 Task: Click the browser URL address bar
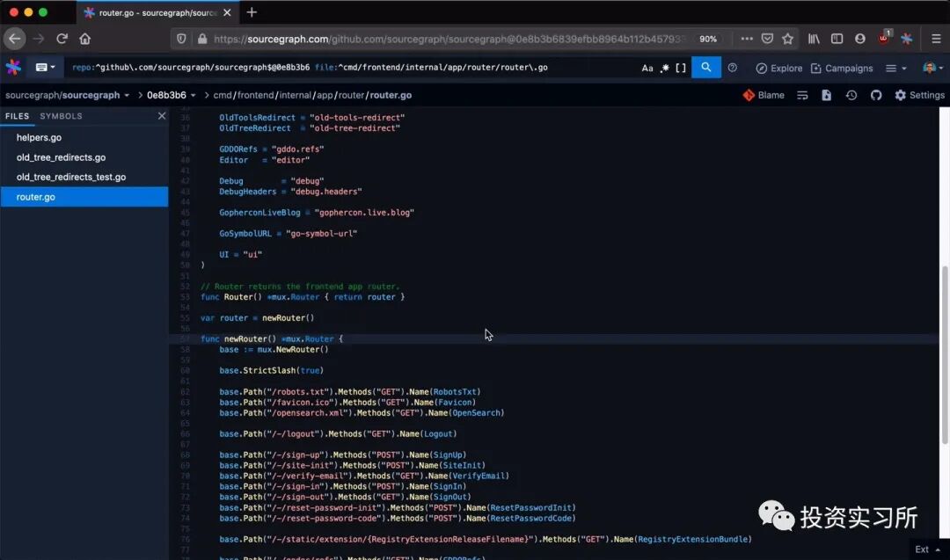449,39
